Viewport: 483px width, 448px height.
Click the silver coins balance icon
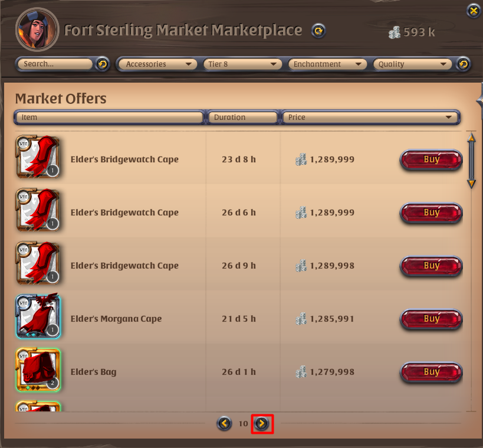395,32
